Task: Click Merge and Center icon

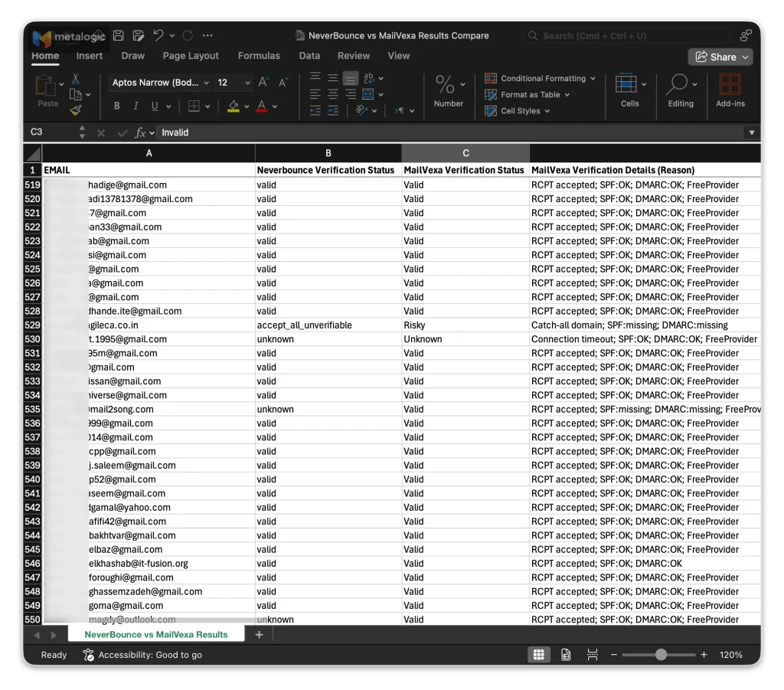Action: (x=368, y=94)
